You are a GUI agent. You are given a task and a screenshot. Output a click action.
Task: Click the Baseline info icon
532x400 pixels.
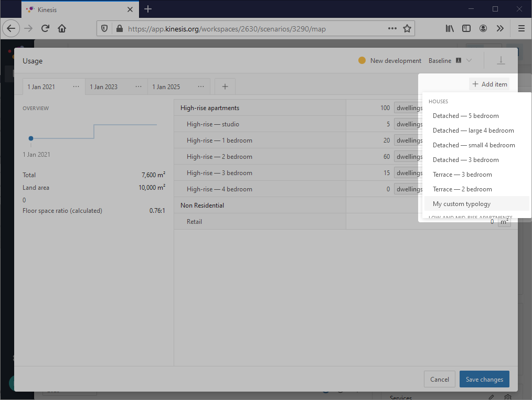459,60
